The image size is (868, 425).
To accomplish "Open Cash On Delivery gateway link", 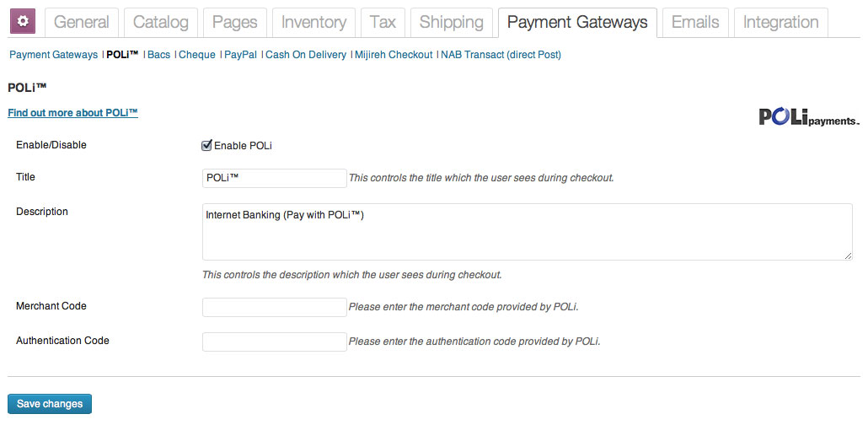I will (306, 55).
